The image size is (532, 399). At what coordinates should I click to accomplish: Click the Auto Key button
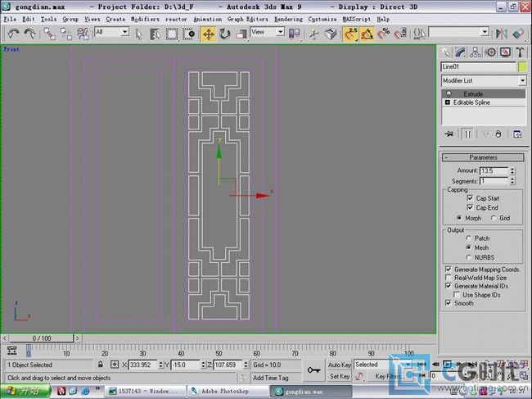point(340,365)
